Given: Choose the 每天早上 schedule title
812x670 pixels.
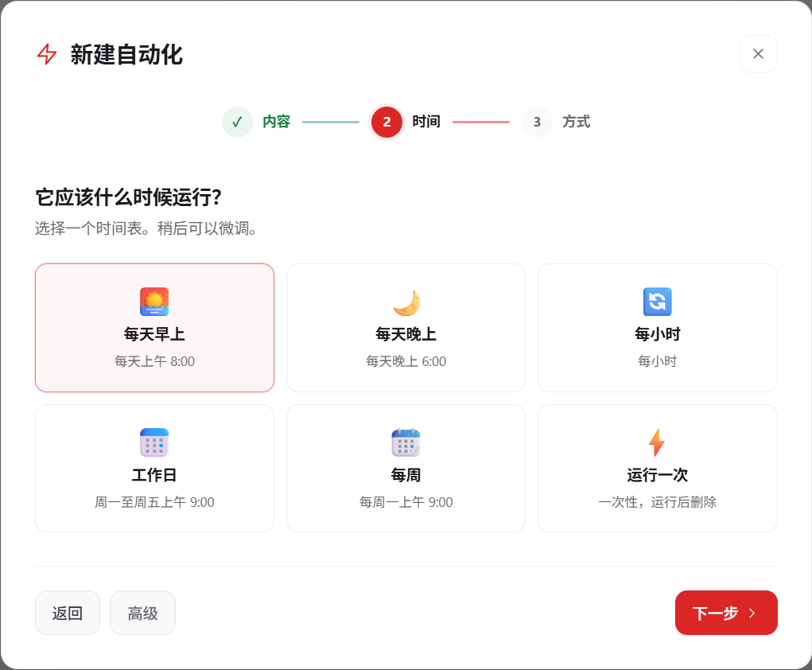Looking at the screenshot, I should pos(154,334).
